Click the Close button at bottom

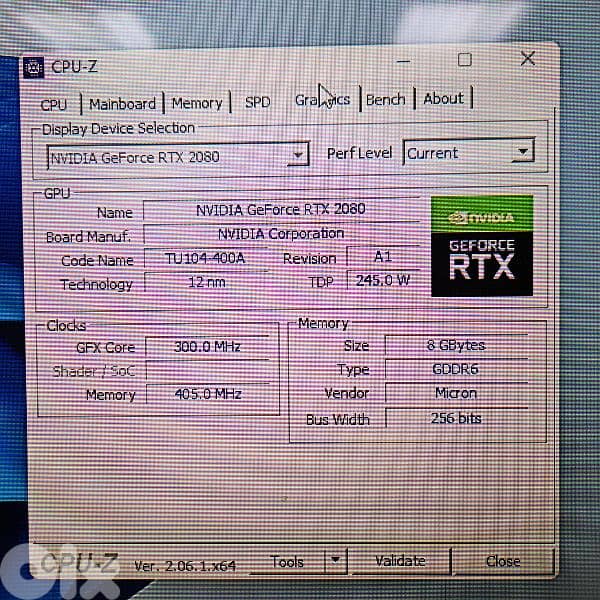coord(503,561)
